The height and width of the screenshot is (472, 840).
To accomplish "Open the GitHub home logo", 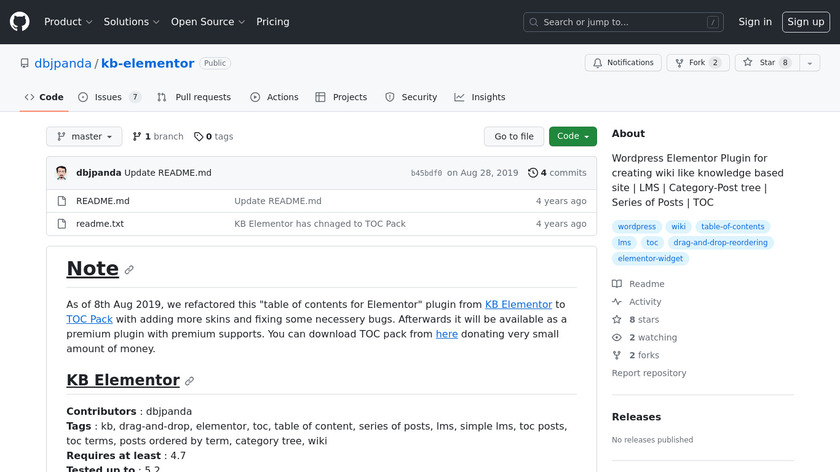I will 20,22.
